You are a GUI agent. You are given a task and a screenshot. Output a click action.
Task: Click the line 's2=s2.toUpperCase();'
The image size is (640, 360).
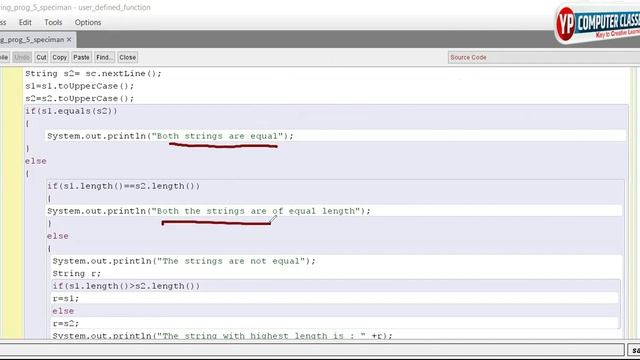click(x=80, y=98)
